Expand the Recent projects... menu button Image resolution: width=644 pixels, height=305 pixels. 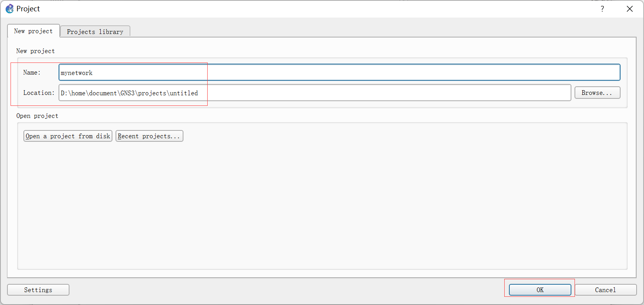pyautogui.click(x=149, y=136)
